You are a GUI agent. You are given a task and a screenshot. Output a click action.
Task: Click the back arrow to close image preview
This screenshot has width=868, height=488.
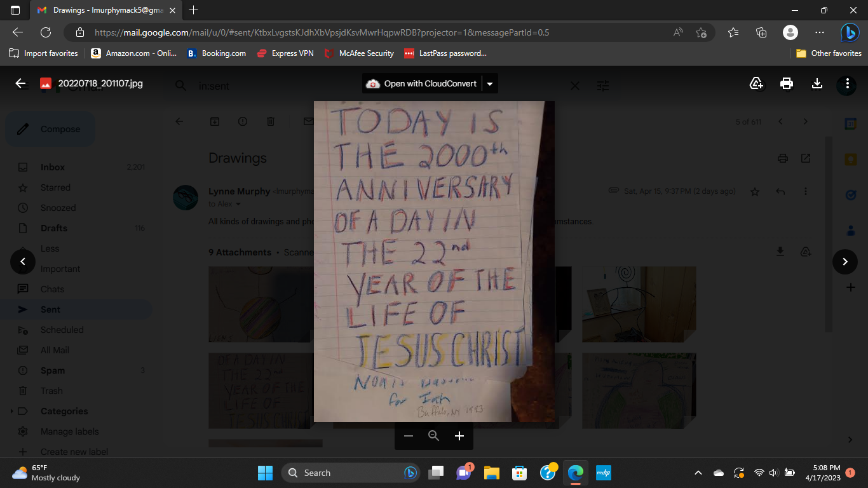tap(20, 83)
